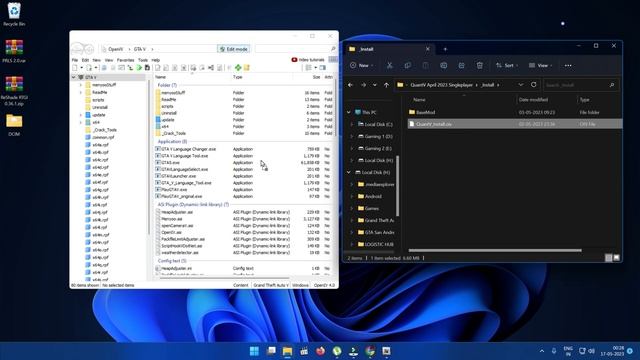Select the BaseMod folder in File Explorer
This screenshot has height=360, width=640.
[x=422, y=112]
